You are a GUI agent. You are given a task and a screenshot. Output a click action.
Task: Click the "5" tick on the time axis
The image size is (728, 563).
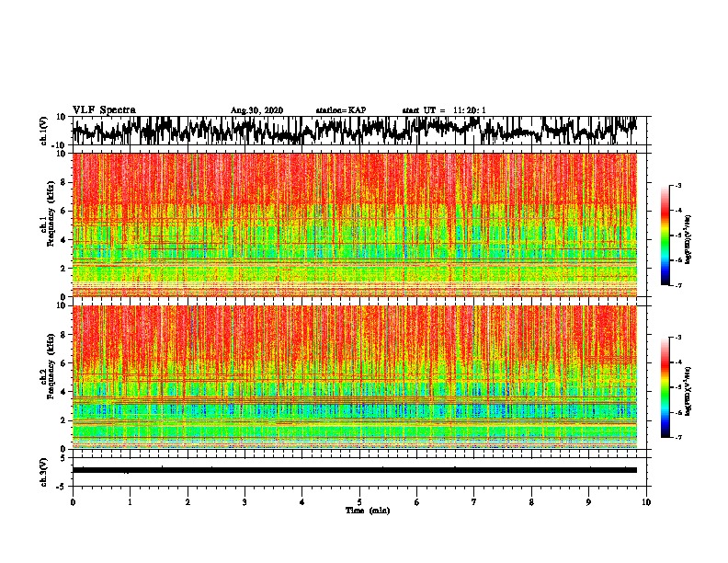point(359,502)
